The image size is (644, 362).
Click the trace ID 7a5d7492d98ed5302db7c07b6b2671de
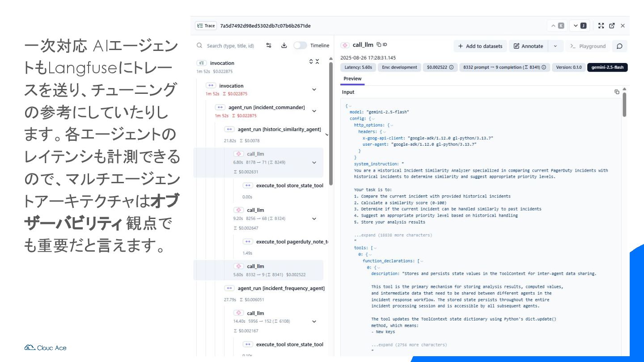[x=265, y=26]
